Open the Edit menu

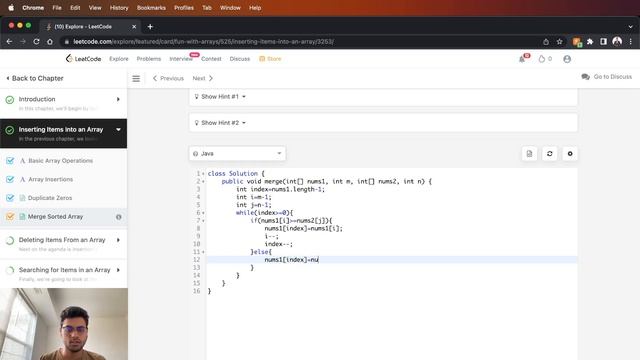(75, 8)
